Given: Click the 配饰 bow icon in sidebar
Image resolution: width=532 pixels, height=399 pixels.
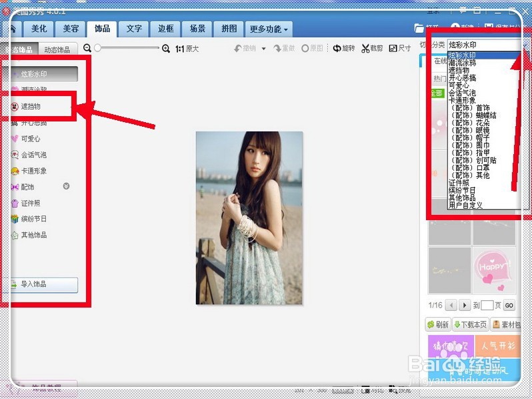Looking at the screenshot, I should coord(15,187).
